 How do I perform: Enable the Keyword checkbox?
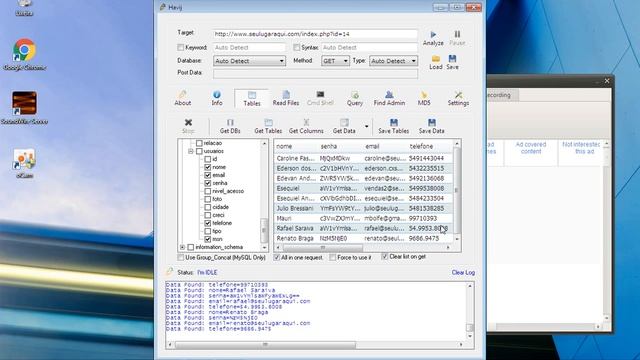pos(180,48)
